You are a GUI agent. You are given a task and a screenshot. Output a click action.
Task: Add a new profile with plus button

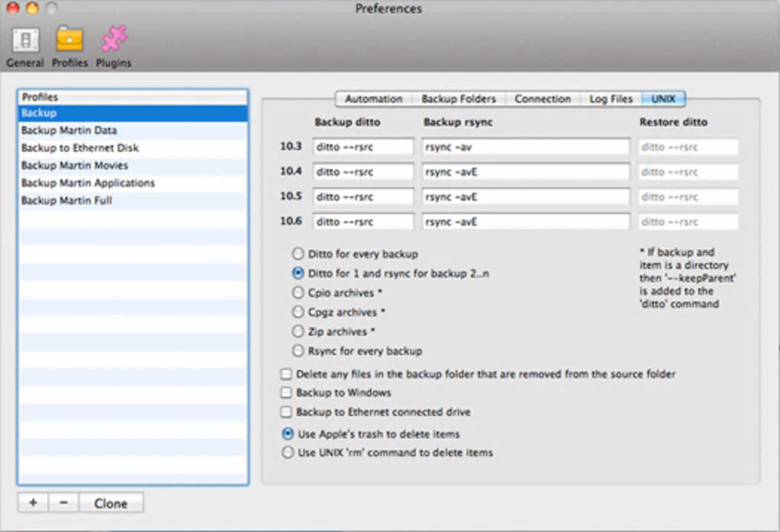33,503
